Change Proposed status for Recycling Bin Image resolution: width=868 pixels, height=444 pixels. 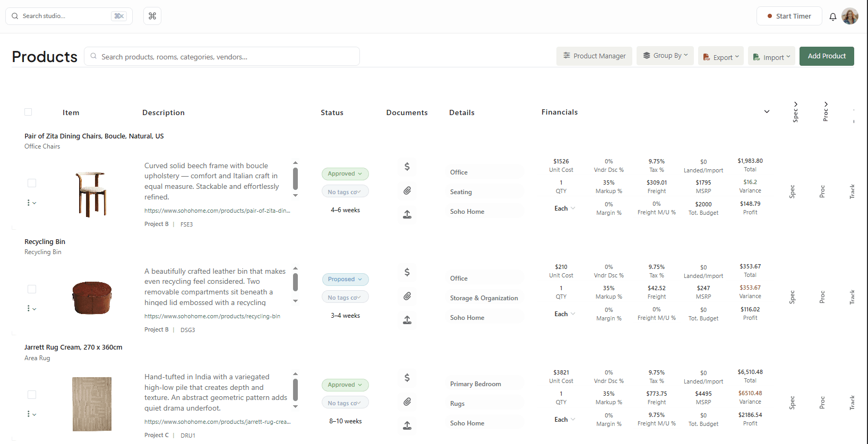[345, 279]
